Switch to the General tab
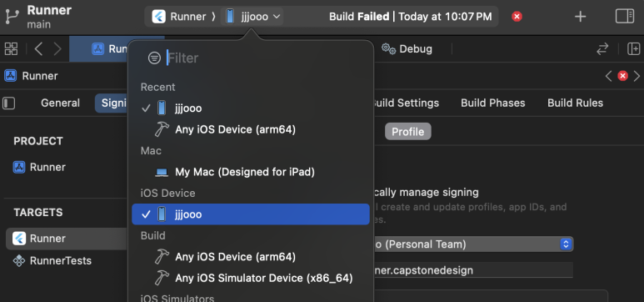Image resolution: width=644 pixels, height=302 pixels. pyautogui.click(x=60, y=103)
